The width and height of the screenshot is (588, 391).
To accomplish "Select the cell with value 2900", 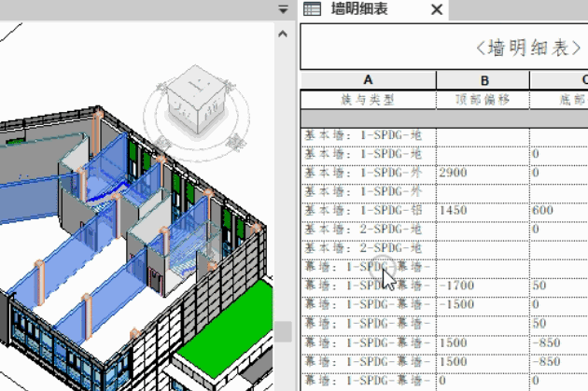I will click(481, 173).
